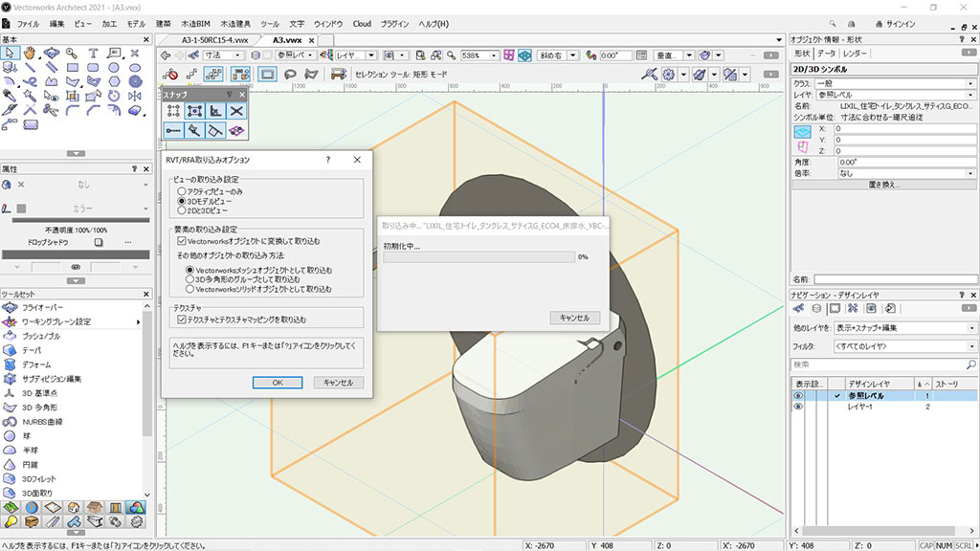This screenshot has width=980, height=551.
Task: Toggle visibility eye of レイヤ-1
Action: (798, 407)
